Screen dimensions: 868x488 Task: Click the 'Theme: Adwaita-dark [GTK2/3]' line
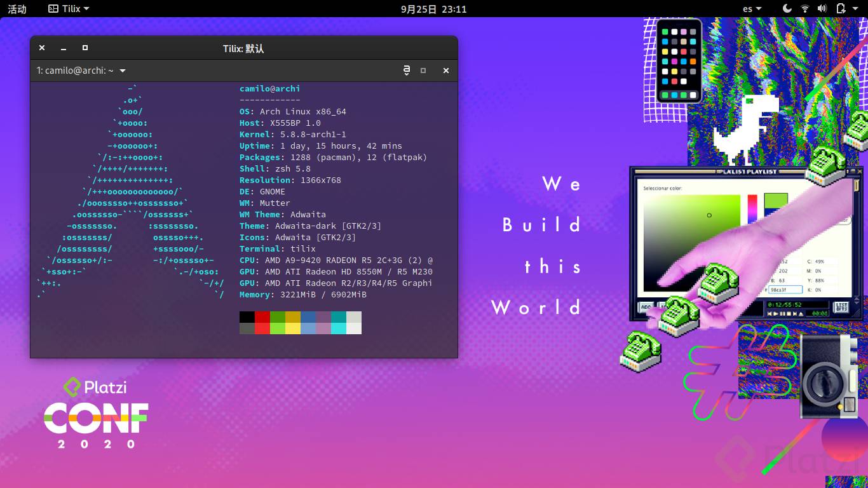point(311,226)
